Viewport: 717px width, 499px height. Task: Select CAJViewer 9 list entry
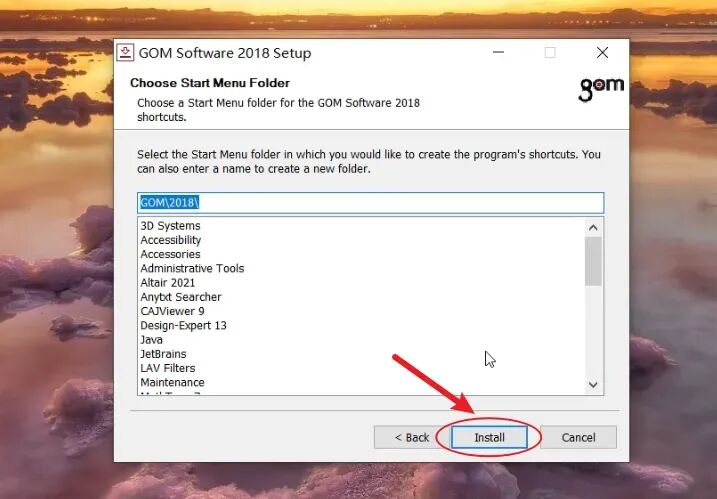172,311
